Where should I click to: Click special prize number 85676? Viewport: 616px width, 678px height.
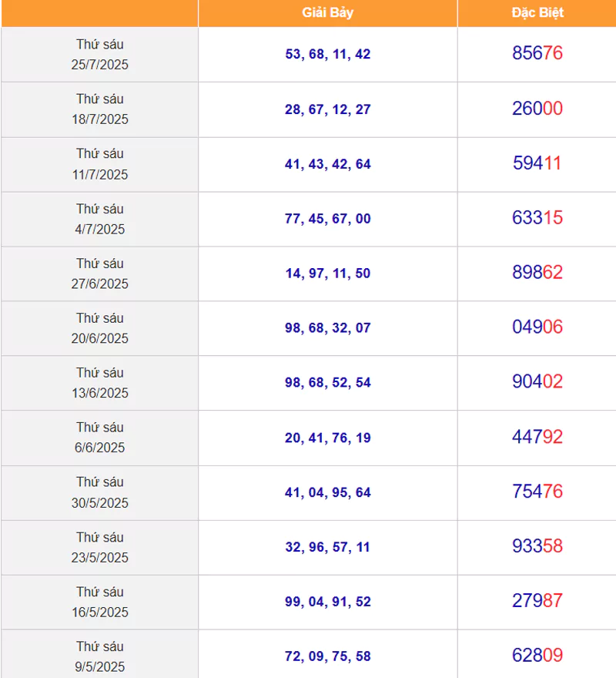(537, 52)
